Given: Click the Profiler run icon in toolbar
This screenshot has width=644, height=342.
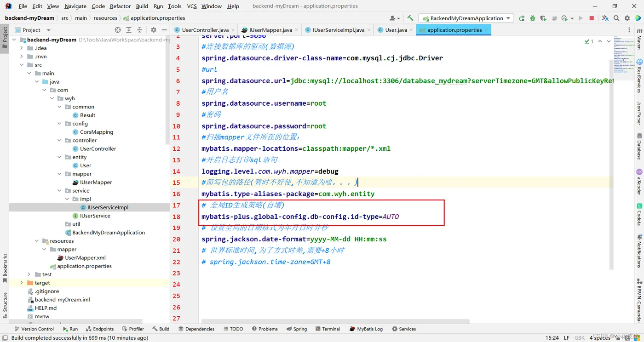Looking at the screenshot, I should coord(565,18).
